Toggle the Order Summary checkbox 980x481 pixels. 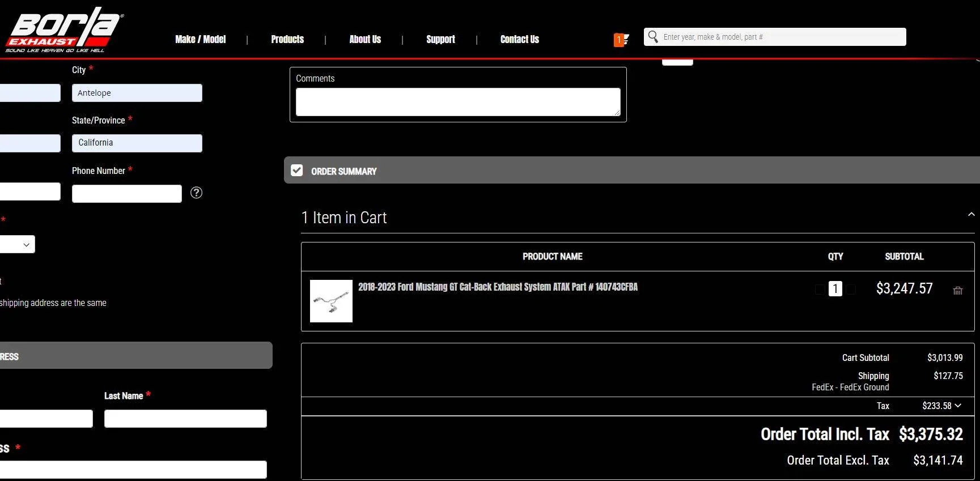point(297,171)
